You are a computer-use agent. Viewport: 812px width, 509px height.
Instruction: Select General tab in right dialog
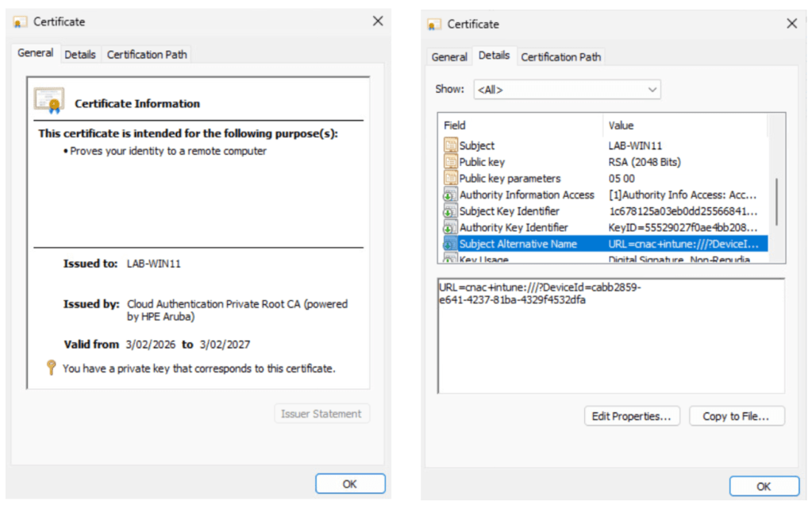click(449, 57)
